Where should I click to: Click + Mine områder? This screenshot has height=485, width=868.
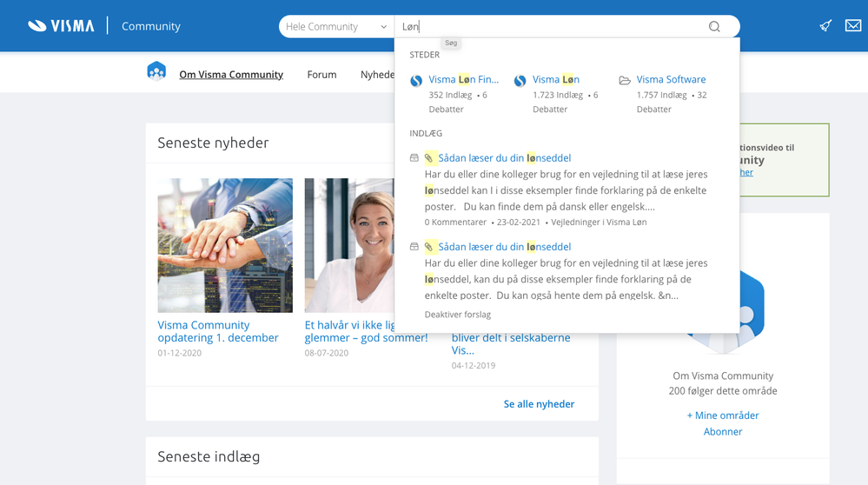coord(722,415)
